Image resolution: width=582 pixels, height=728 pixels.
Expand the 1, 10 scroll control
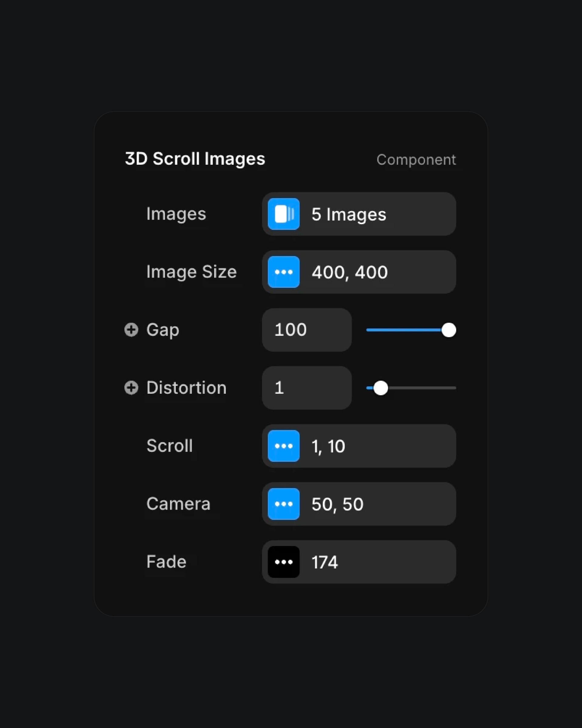point(359,446)
